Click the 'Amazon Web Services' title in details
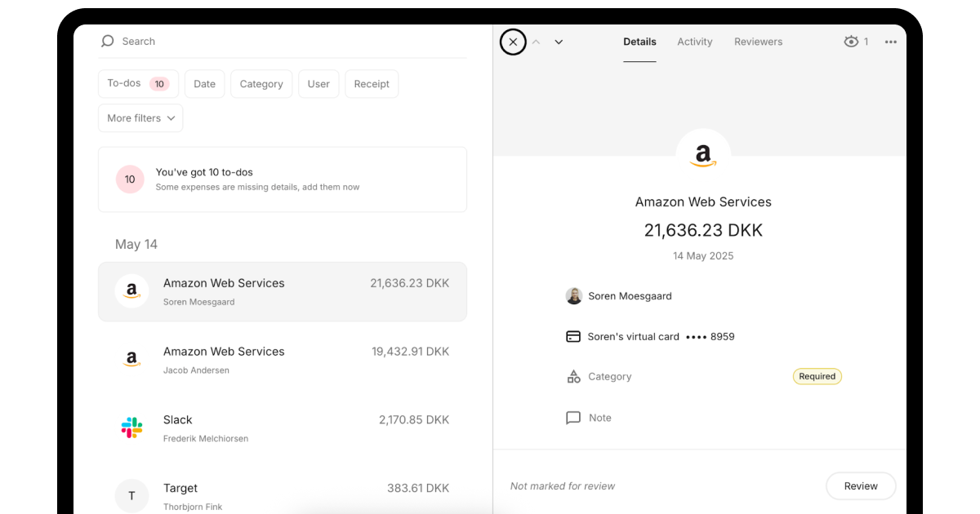Image resolution: width=980 pixels, height=514 pixels. point(703,202)
